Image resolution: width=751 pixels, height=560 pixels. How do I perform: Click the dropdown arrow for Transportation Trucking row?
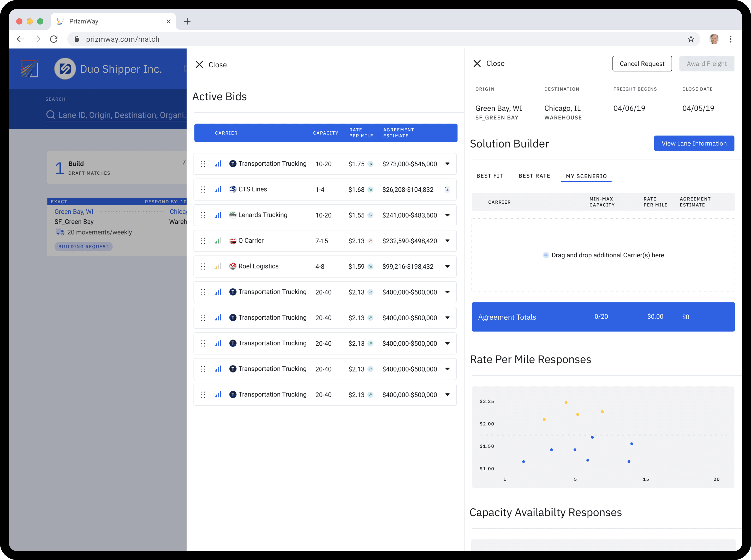[x=448, y=163]
